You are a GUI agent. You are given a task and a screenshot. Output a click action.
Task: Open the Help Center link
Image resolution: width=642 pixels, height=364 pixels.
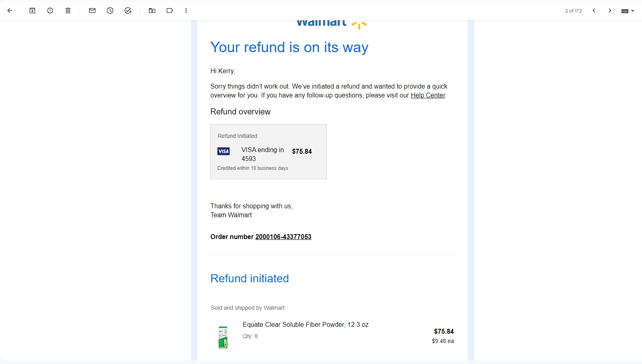428,95
